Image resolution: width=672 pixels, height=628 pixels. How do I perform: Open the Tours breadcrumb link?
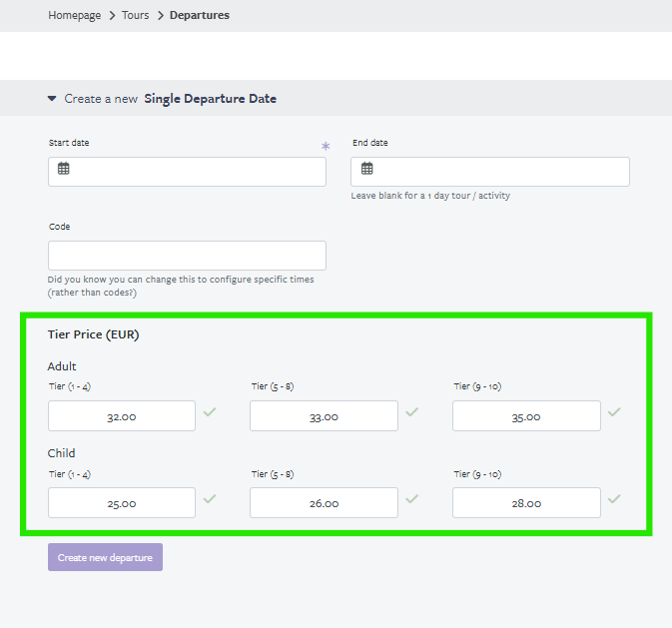pyautogui.click(x=136, y=15)
